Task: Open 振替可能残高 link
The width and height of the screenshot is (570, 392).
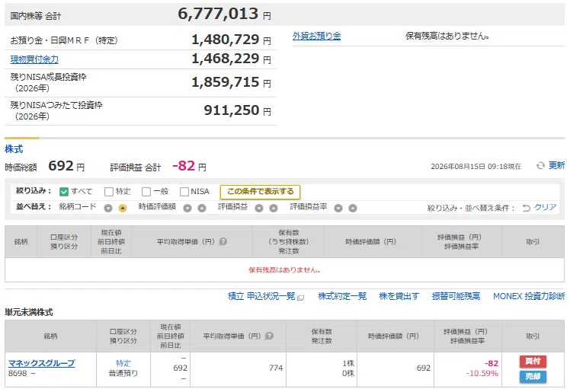Action: pyautogui.click(x=456, y=296)
